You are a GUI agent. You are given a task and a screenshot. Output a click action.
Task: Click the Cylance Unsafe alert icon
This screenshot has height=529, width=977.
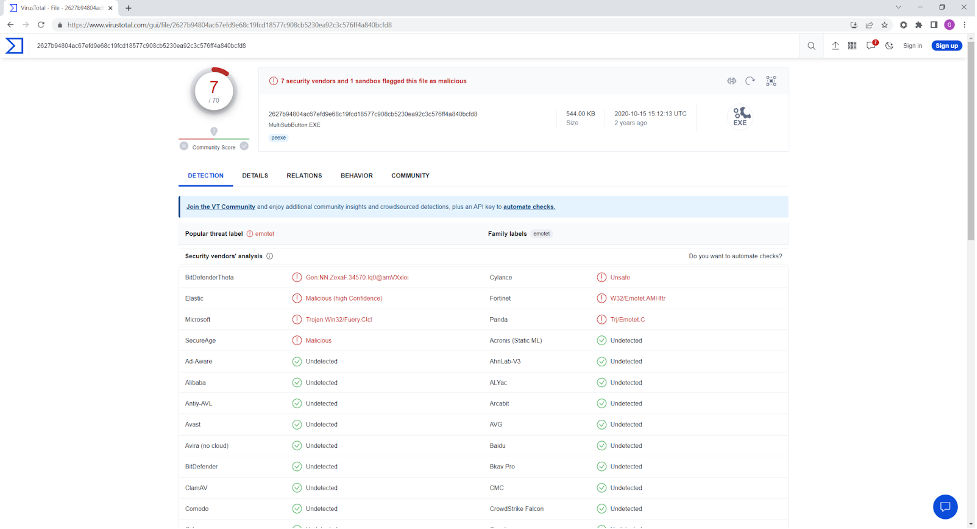(601, 277)
